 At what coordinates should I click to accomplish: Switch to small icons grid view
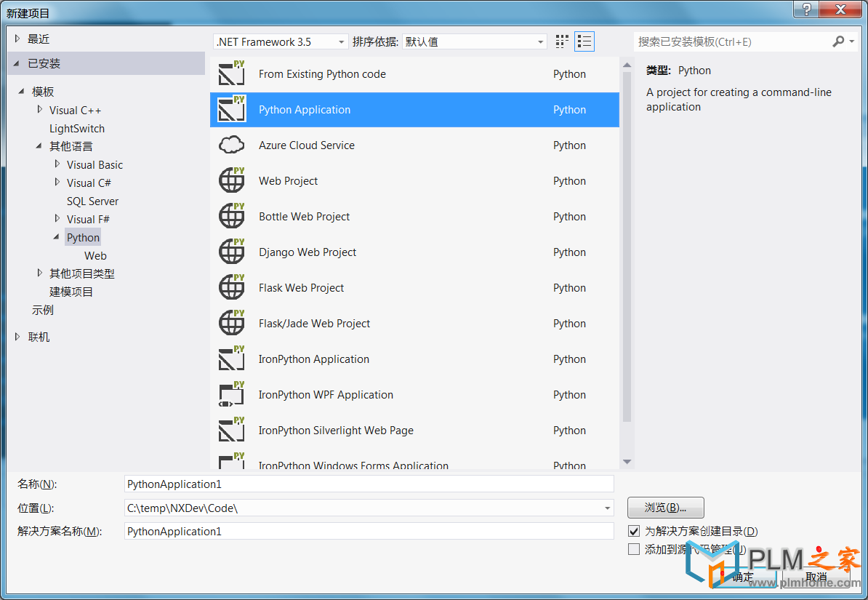point(562,41)
